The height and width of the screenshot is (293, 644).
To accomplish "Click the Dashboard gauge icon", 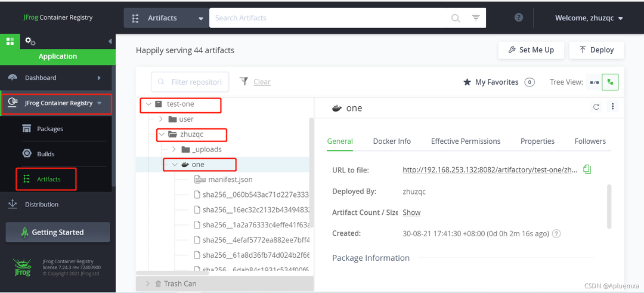I will coord(13,78).
